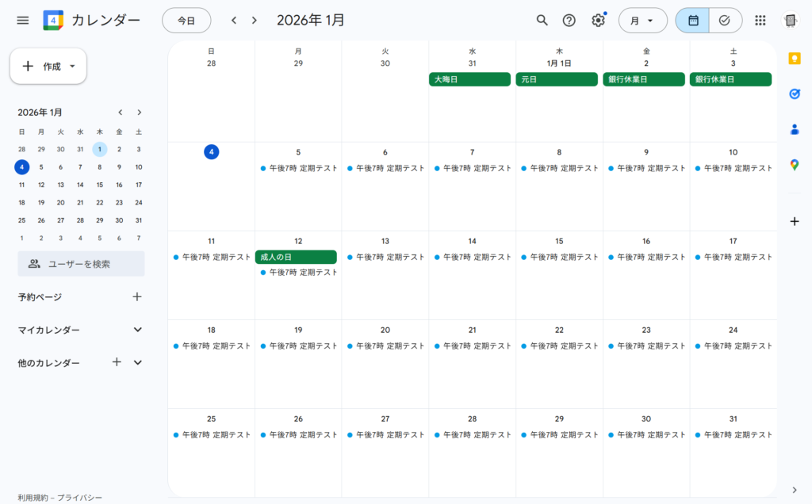Open Google Keep in side panel
812x504 pixels.
click(795, 58)
